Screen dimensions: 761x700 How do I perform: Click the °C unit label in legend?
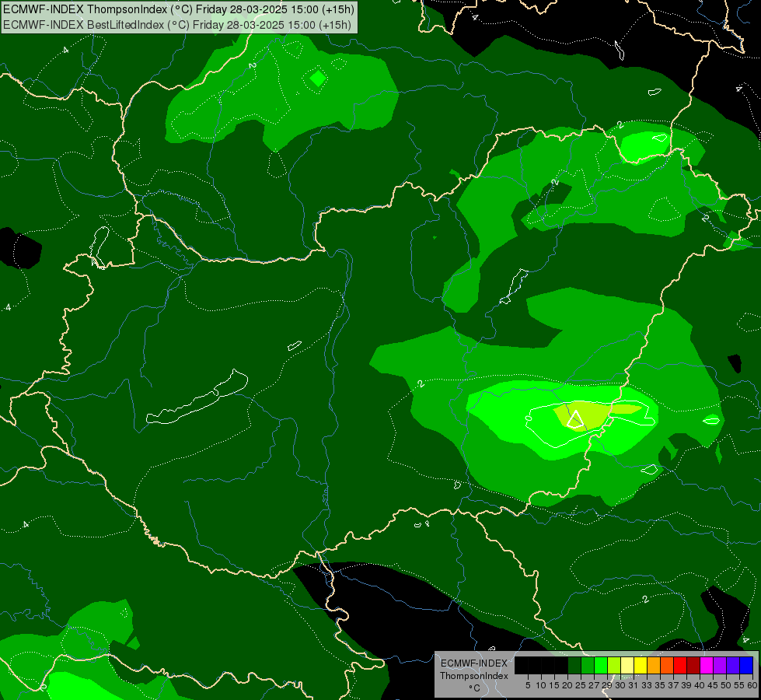pyautogui.click(x=475, y=688)
